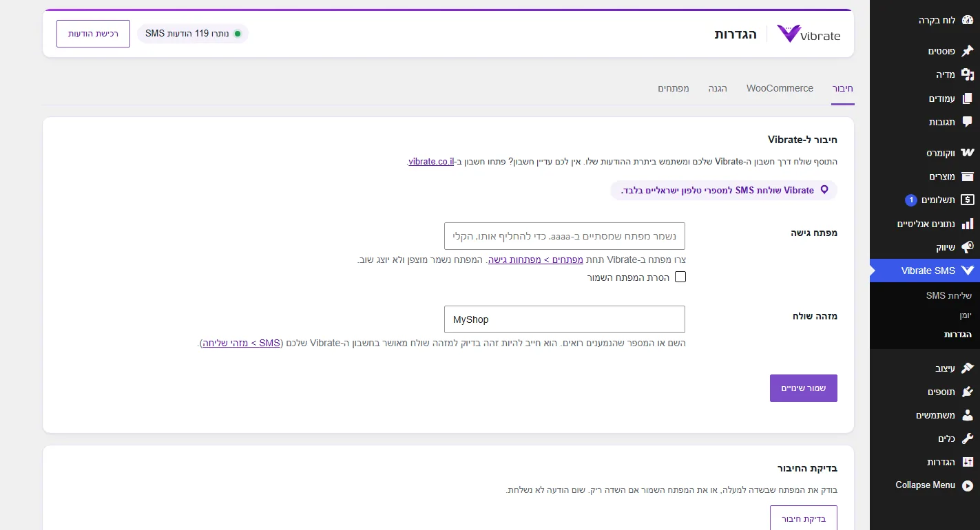Open the Dashboard (לוח בקרה) icon
This screenshot has width=980, height=530.
[967, 21]
